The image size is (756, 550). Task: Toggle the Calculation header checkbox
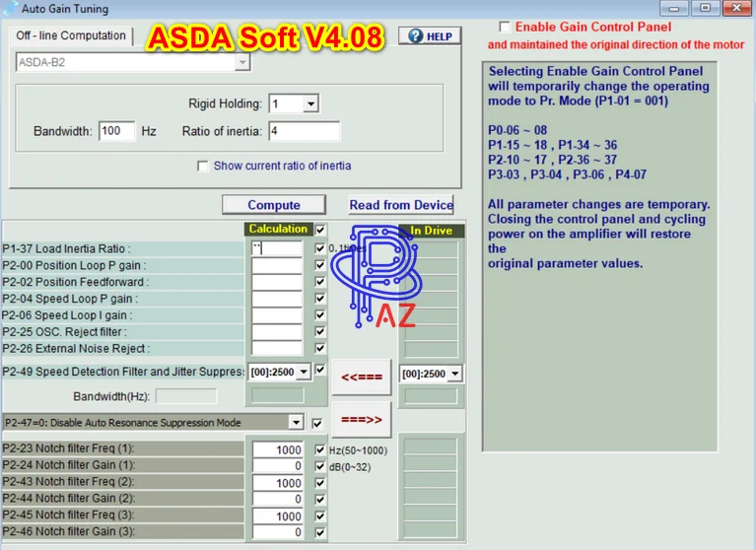(320, 230)
